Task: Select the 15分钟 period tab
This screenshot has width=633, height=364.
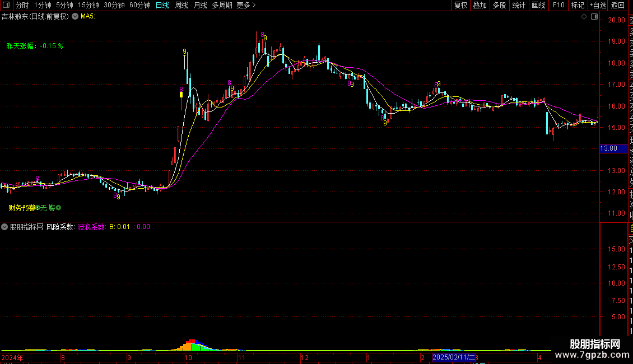Action: [89, 5]
